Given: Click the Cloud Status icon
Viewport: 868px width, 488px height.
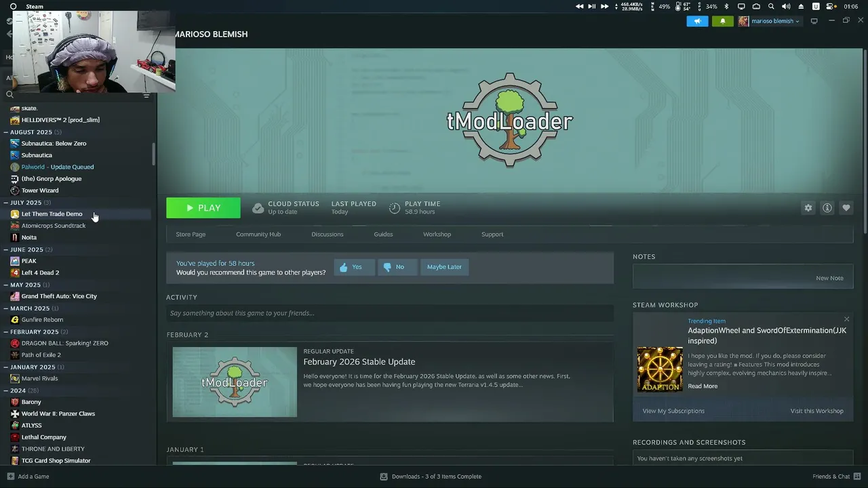Looking at the screenshot, I should [258, 208].
